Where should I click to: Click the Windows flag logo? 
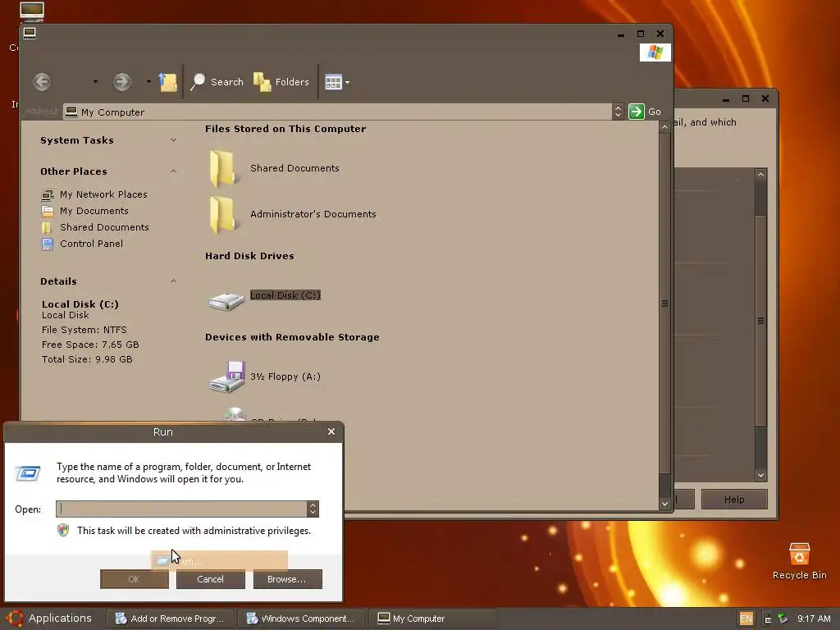tap(655, 52)
